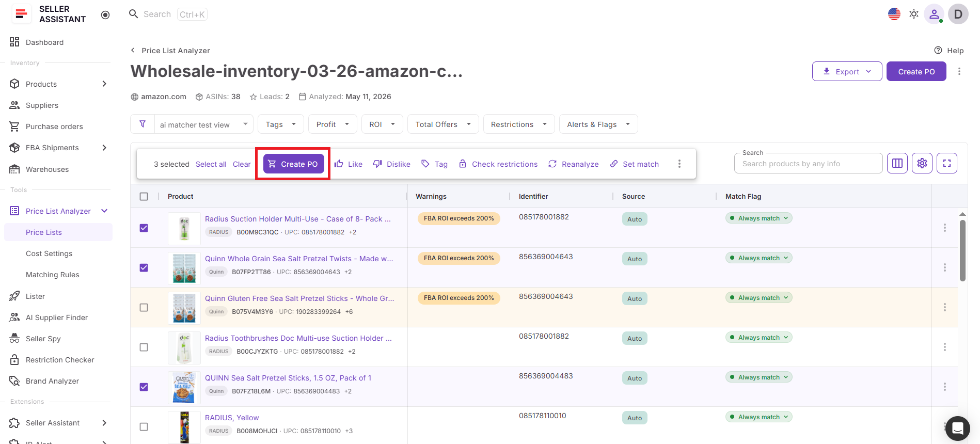Toggle the select-all header checkbox

144,196
